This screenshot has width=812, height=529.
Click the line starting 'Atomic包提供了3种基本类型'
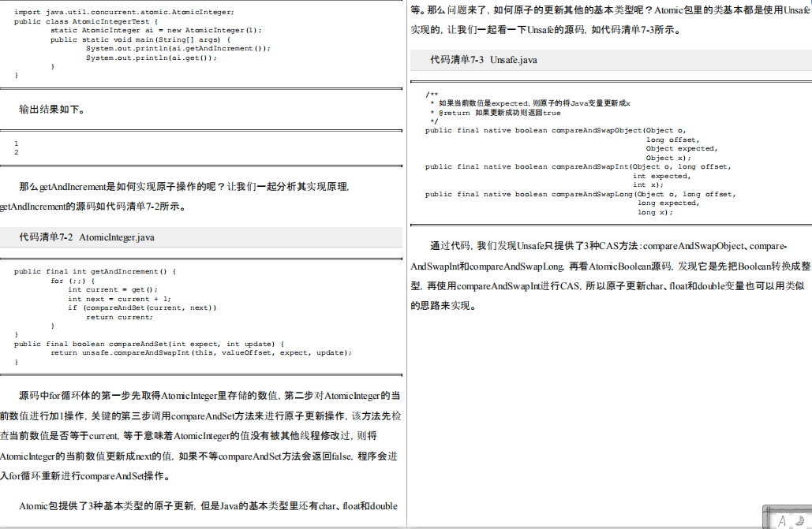[x=208, y=506]
